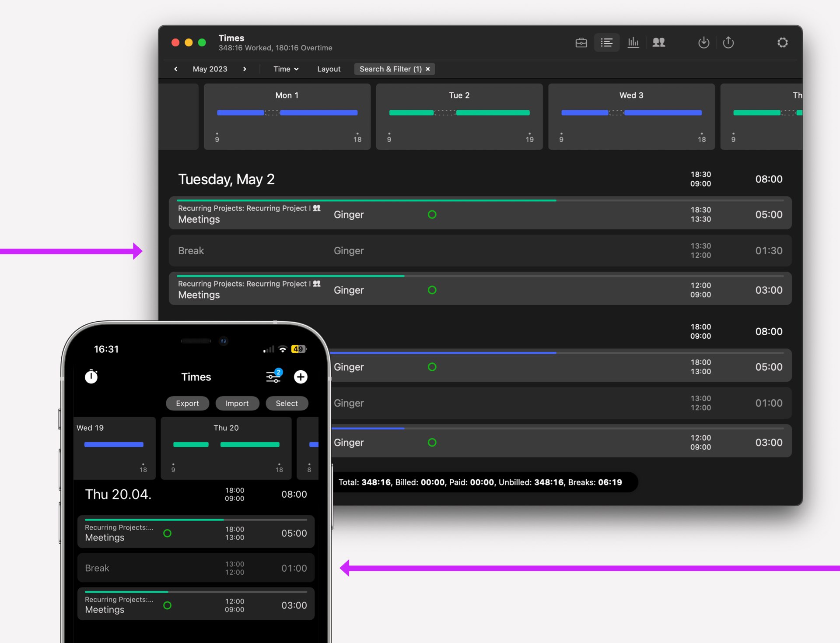The image size is (840, 643).
Task: Toggle status circle on 12:00–09:00 Tuesday Meetings entry
Action: tap(432, 290)
